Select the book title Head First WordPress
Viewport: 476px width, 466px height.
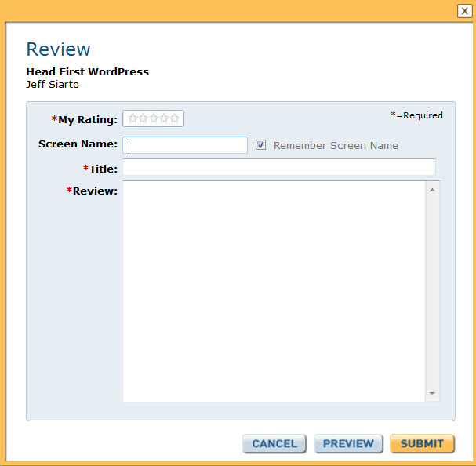pos(87,71)
